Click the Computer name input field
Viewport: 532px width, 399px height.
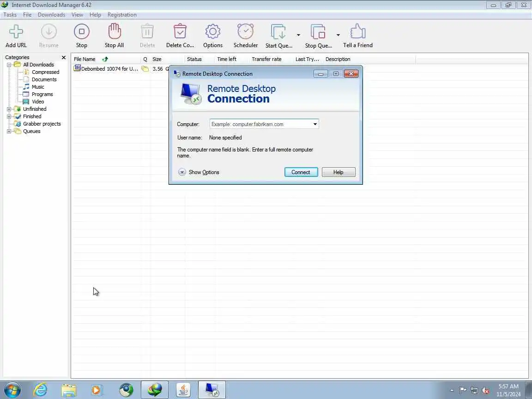pos(260,124)
